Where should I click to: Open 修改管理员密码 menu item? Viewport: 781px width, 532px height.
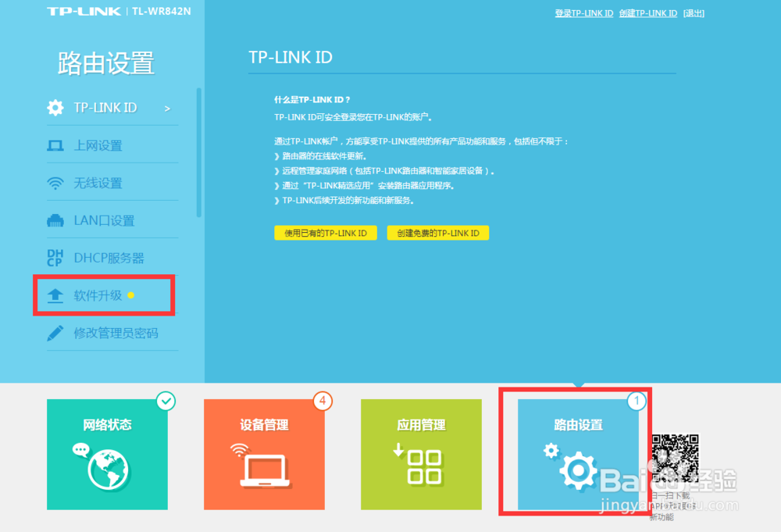[x=112, y=333]
